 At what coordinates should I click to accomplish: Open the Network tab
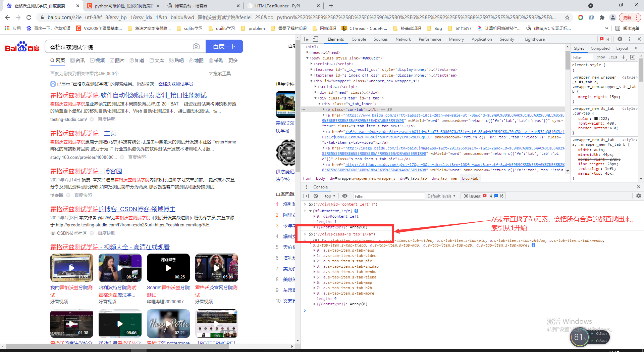[x=403, y=39]
